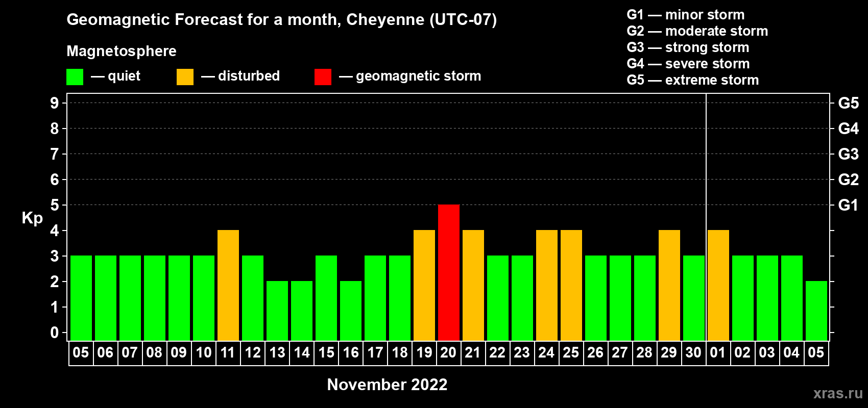
Task: Click the 'November 2022' month label
Action: click(387, 385)
